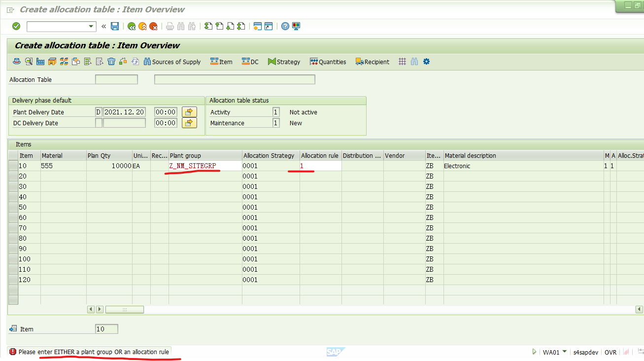Image resolution: width=644 pixels, height=361 pixels.
Task: Click the Allocation rule column header
Action: pyautogui.click(x=321, y=155)
